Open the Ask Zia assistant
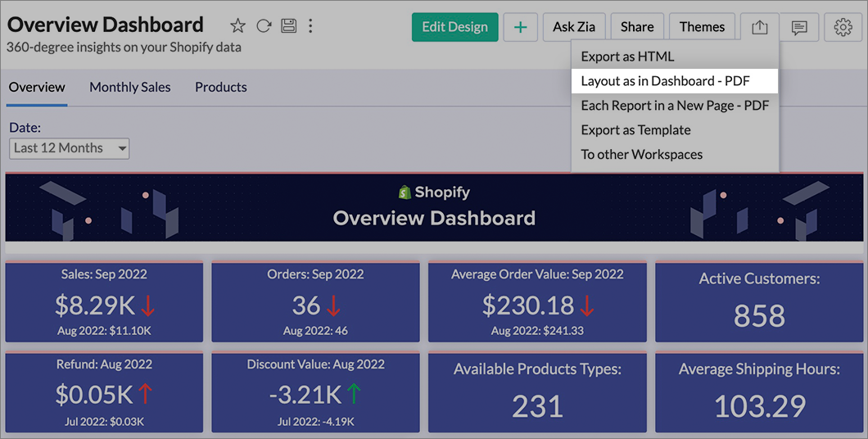868x439 pixels. [574, 27]
